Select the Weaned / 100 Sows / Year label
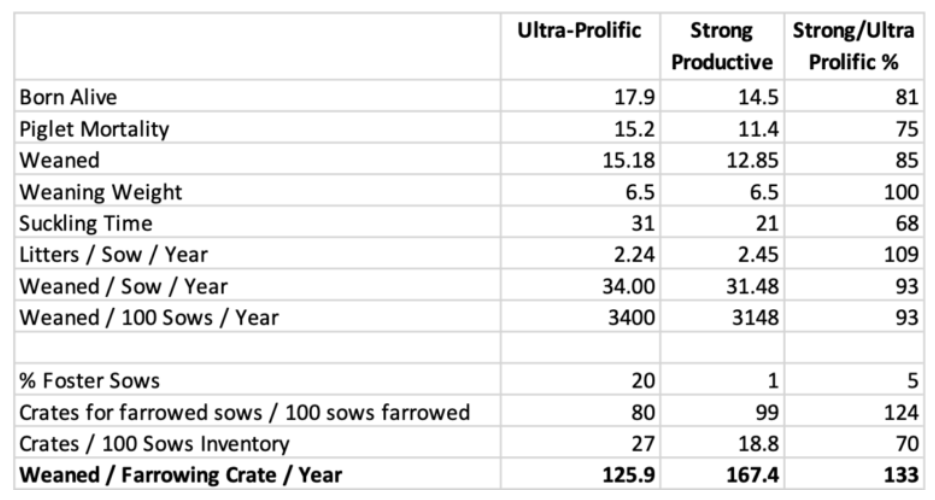The image size is (935, 500). [149, 318]
